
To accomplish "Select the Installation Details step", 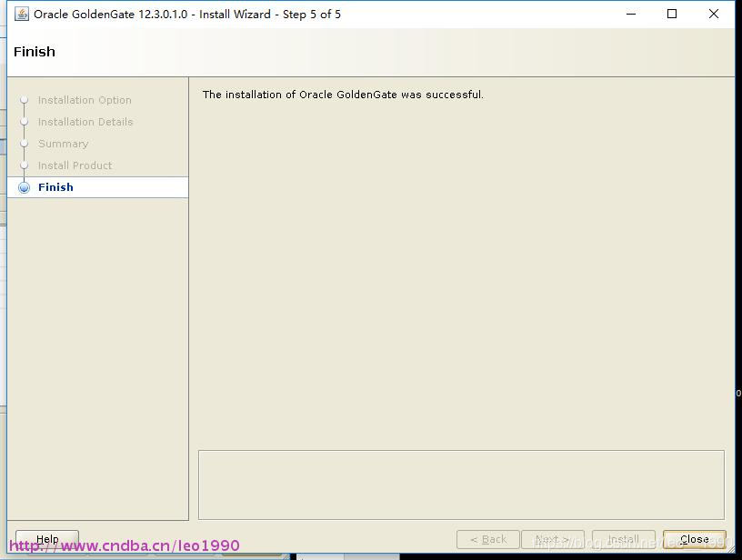I will [85, 122].
